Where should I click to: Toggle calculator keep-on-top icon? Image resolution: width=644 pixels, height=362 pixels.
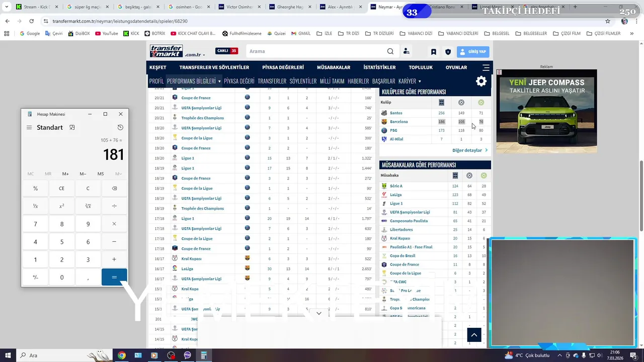(x=72, y=128)
